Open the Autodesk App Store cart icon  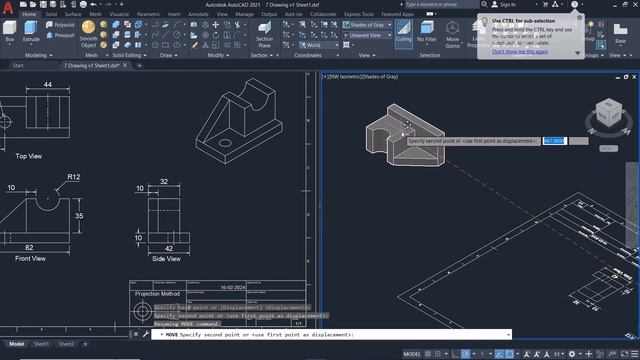(x=545, y=4)
